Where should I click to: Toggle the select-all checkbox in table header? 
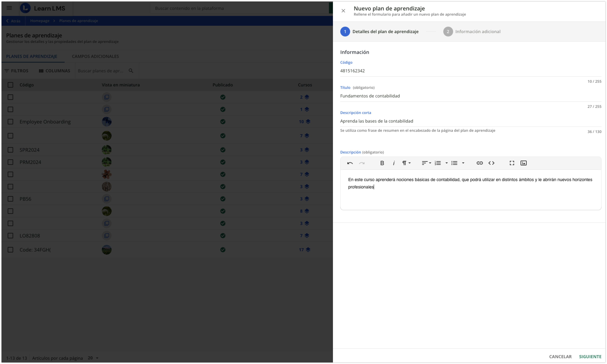10,85
